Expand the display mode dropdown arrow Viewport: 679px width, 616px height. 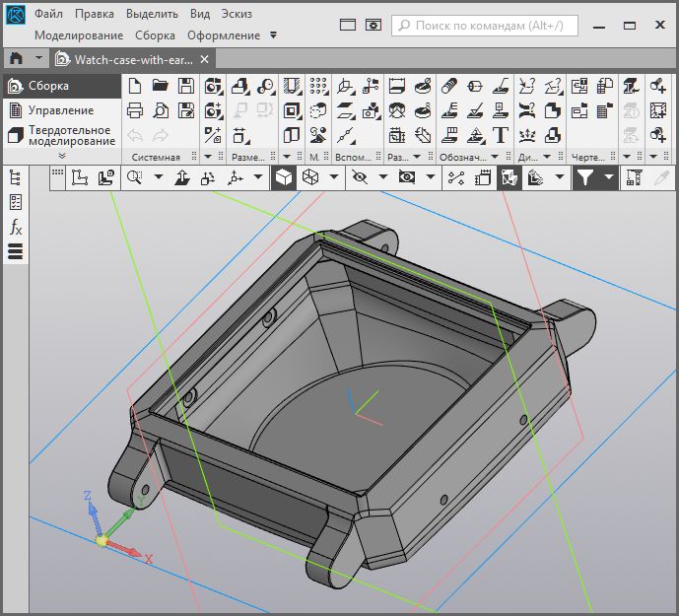334,176
